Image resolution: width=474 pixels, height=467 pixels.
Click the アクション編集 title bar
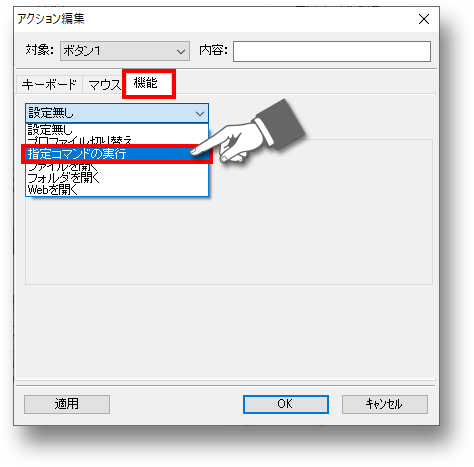(x=213, y=19)
